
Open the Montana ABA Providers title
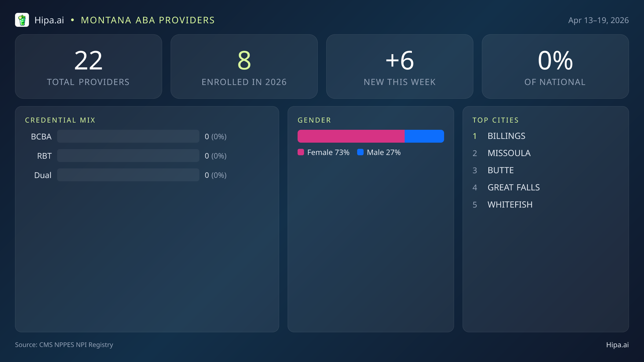148,20
